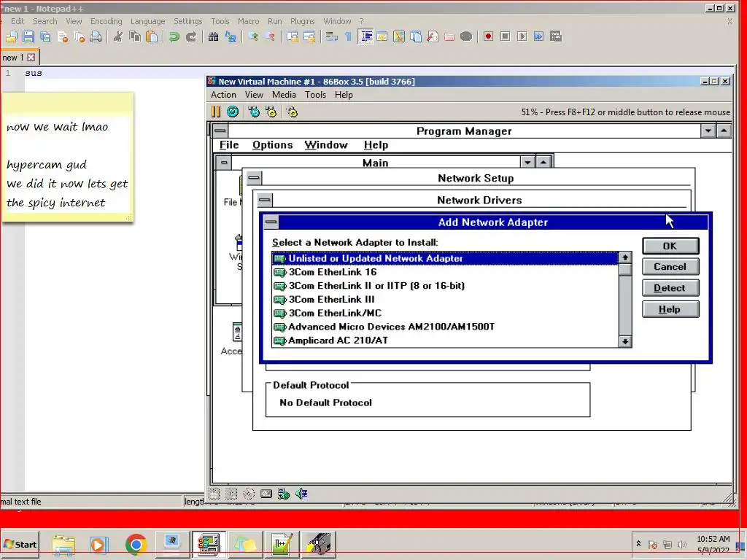Click OK in Add Network Adapter dialog
Viewport: 747px width, 560px height.
coord(670,246)
